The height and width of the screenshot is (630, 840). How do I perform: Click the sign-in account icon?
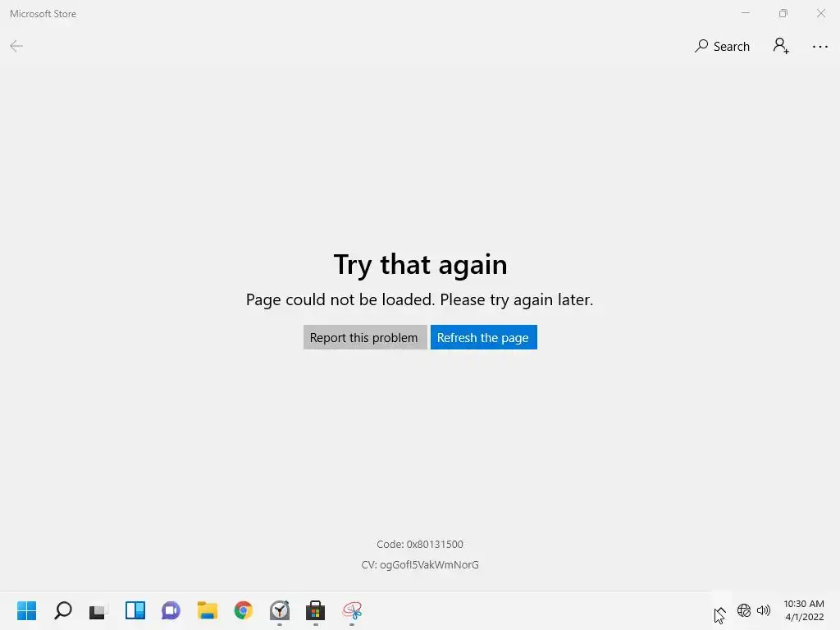pyautogui.click(x=781, y=46)
